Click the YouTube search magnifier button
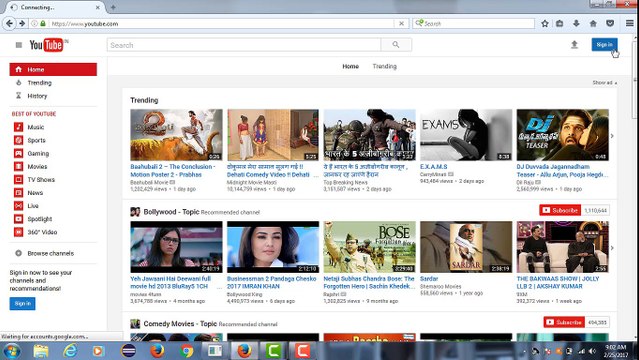Image resolution: width=639 pixels, height=360 pixels. tap(396, 45)
